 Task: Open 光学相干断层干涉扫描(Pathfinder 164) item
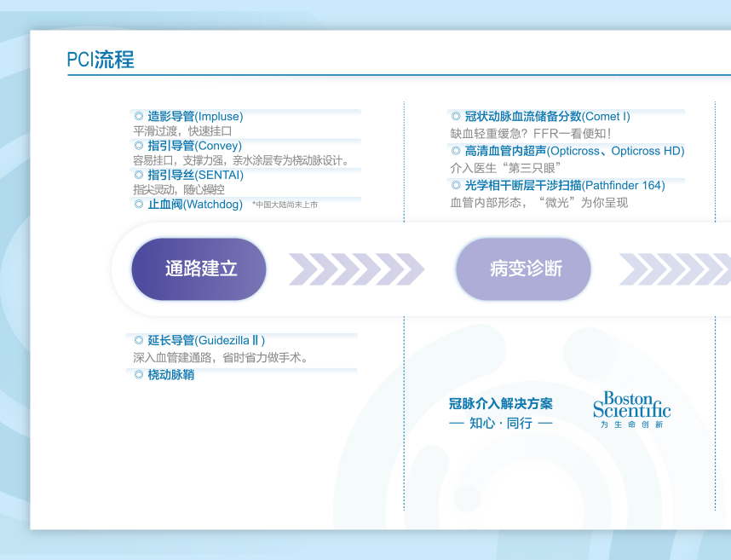click(x=565, y=185)
